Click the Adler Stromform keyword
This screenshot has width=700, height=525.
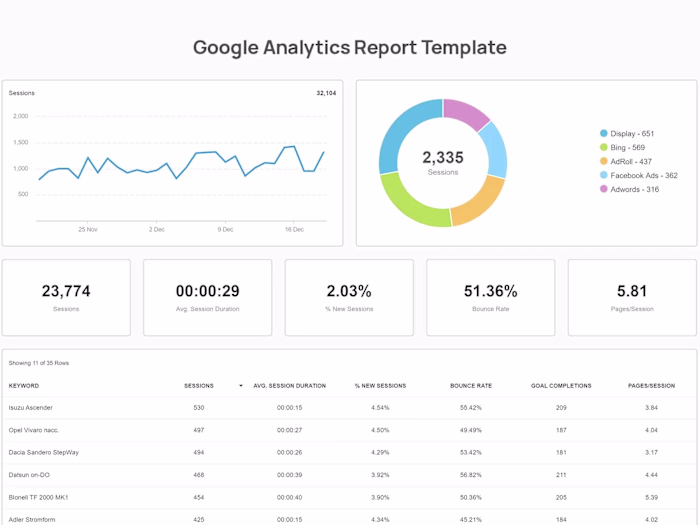tap(32, 520)
